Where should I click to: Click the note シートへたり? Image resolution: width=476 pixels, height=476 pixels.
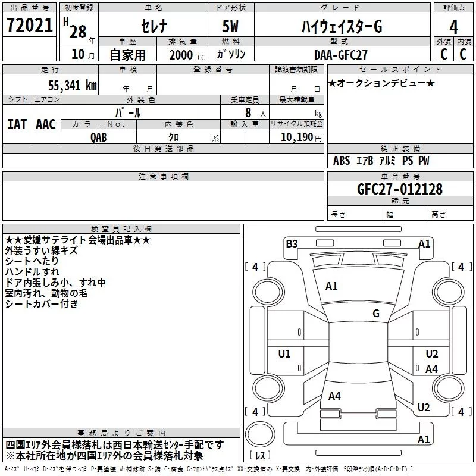pyautogui.click(x=32, y=261)
